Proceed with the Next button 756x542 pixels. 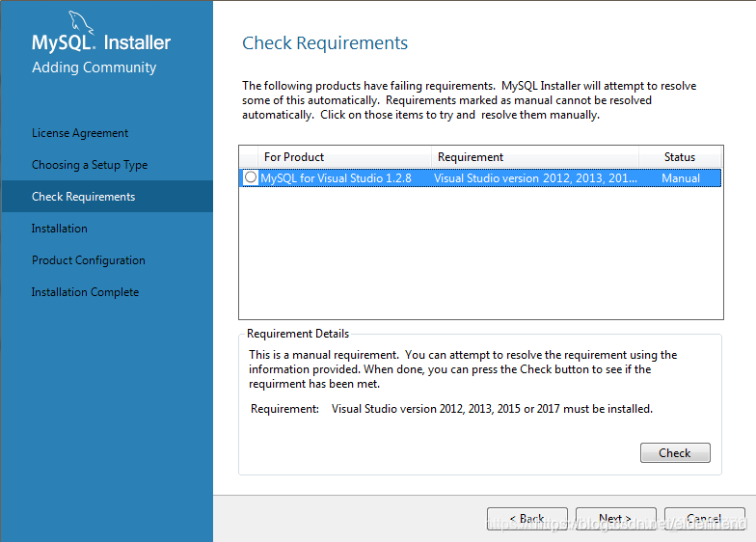615,519
